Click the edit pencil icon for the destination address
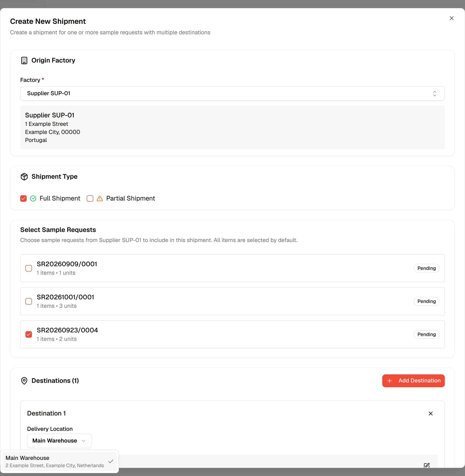The width and height of the screenshot is (465, 476). [427, 465]
